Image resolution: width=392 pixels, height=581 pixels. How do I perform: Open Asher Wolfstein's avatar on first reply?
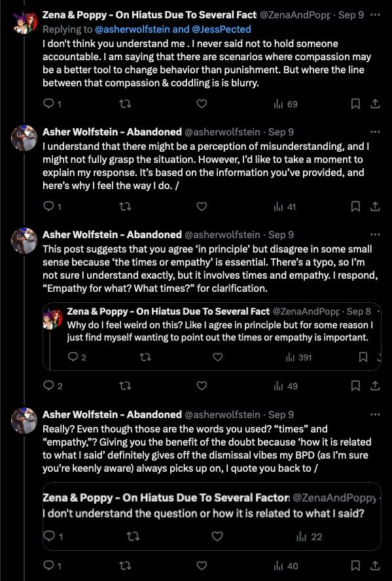[24, 138]
